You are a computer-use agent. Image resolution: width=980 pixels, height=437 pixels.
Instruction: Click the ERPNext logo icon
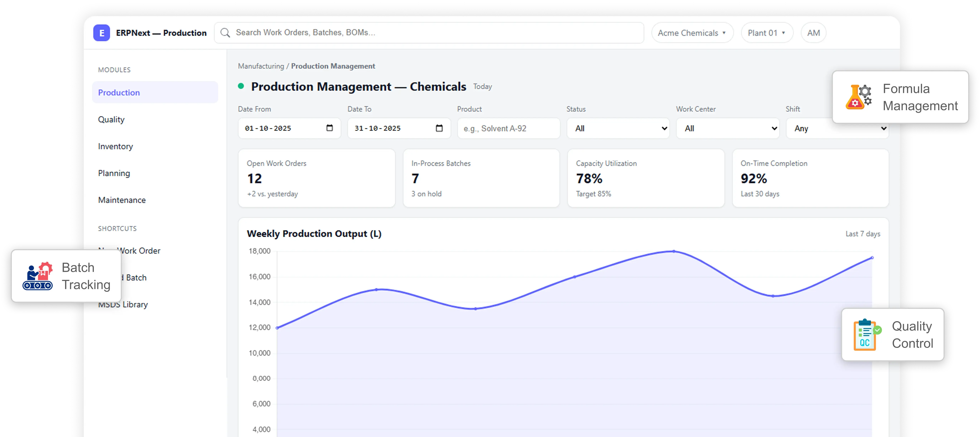point(101,33)
